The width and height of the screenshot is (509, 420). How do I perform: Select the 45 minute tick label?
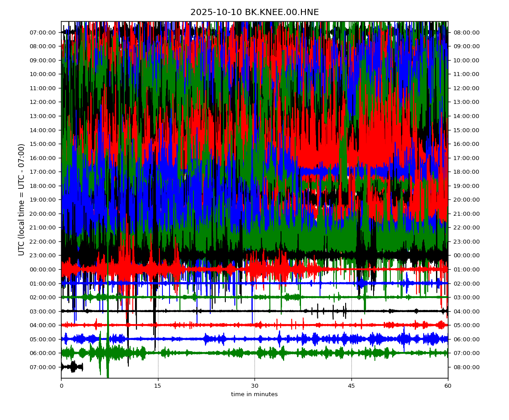pyautogui.click(x=351, y=386)
